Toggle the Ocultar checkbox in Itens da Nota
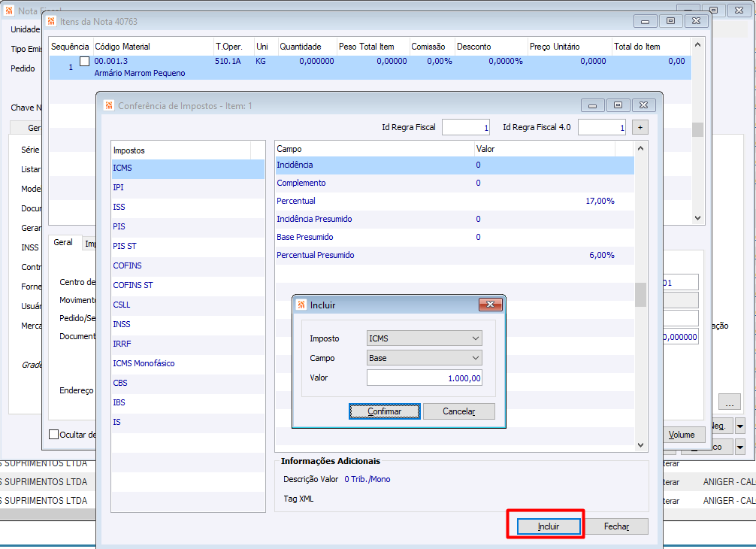Screen dimensions: 756x549 coord(54,434)
